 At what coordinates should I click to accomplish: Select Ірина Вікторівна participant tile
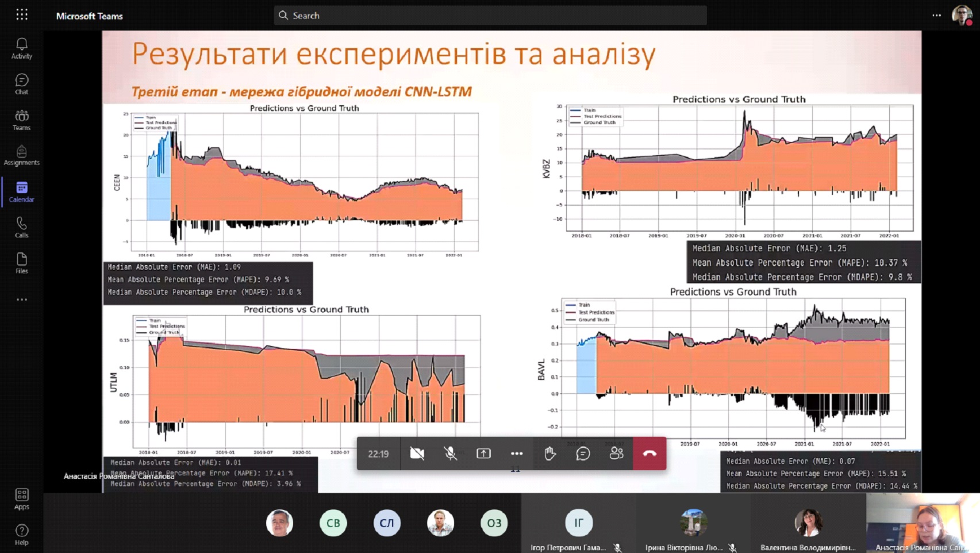693,523
